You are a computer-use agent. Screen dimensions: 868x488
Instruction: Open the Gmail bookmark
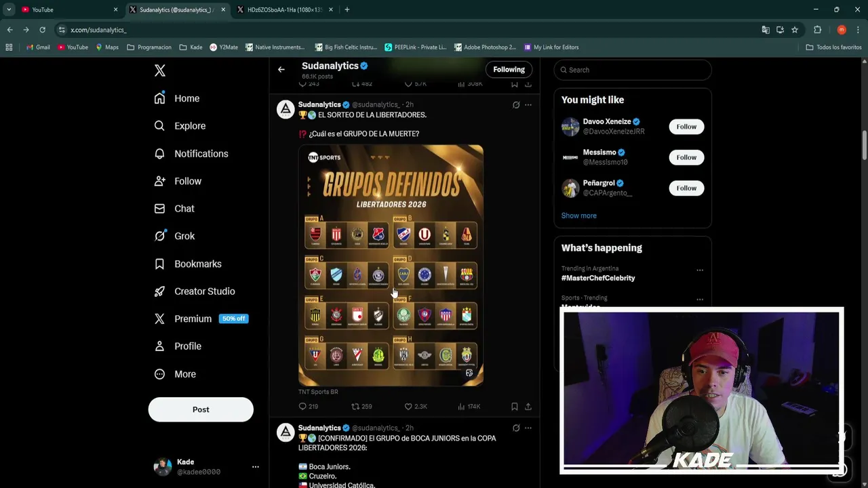(x=38, y=47)
